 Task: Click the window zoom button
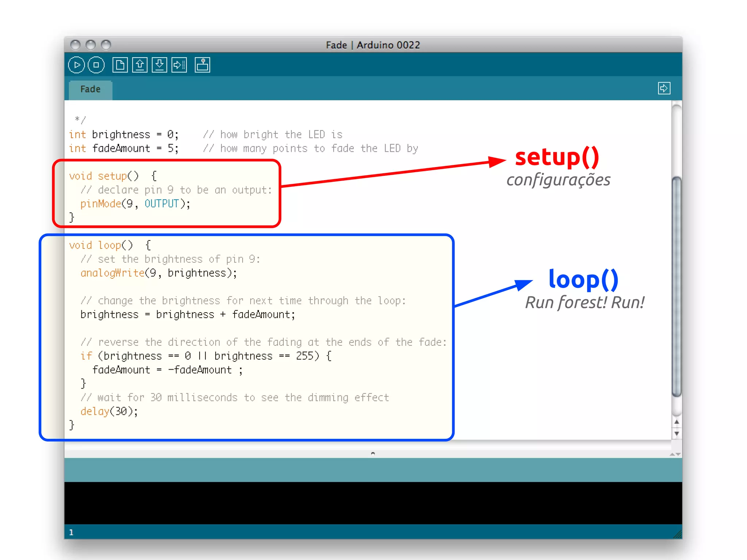coord(106,45)
